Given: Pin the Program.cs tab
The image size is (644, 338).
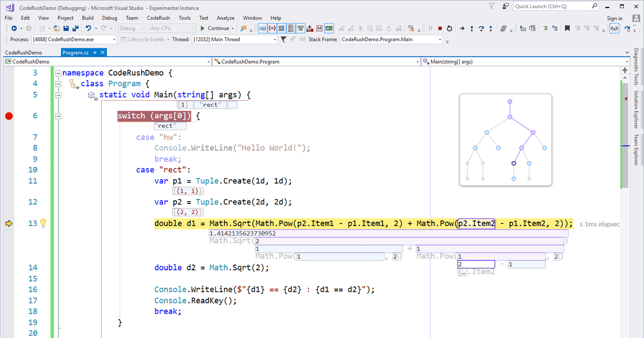Looking at the screenshot, I should click(x=95, y=53).
